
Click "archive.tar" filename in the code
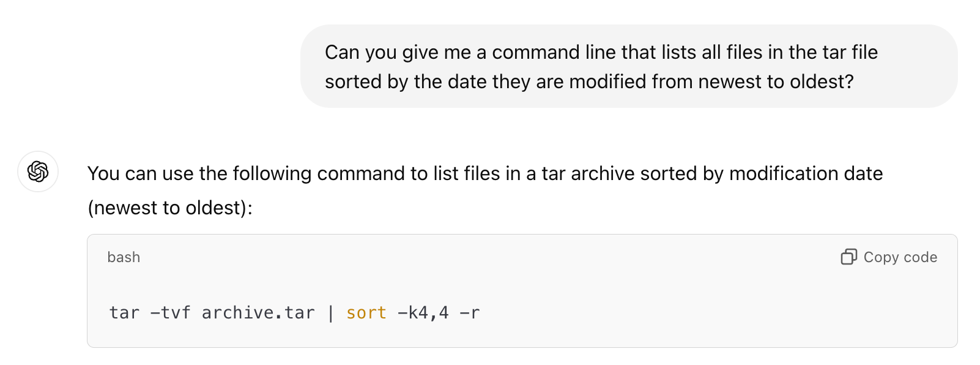coord(258,312)
